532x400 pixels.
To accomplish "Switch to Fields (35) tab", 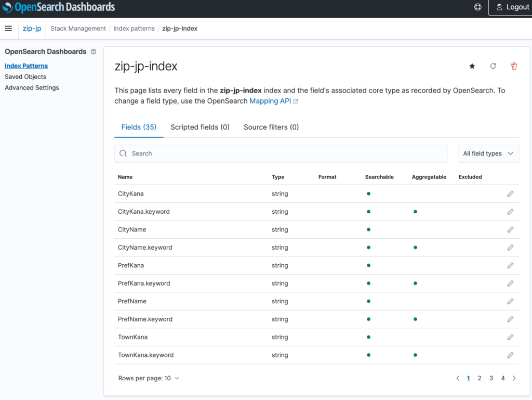I will [139, 127].
